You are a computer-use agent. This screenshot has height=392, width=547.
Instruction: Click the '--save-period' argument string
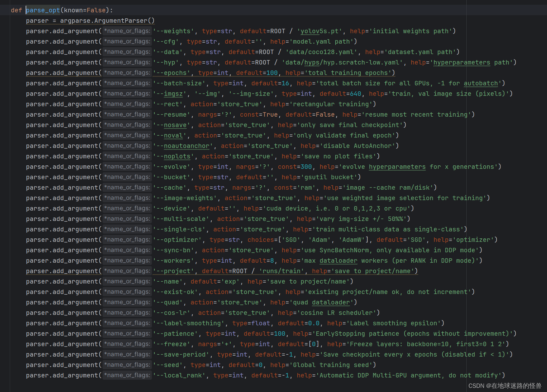(181, 354)
